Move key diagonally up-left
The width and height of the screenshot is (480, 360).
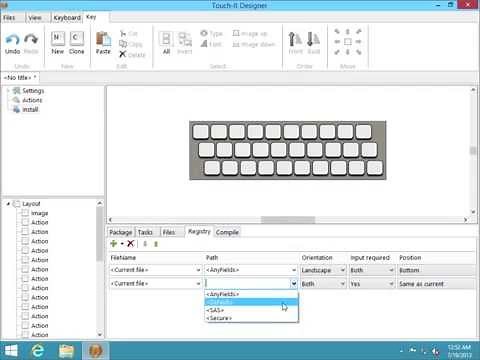[x=337, y=32]
